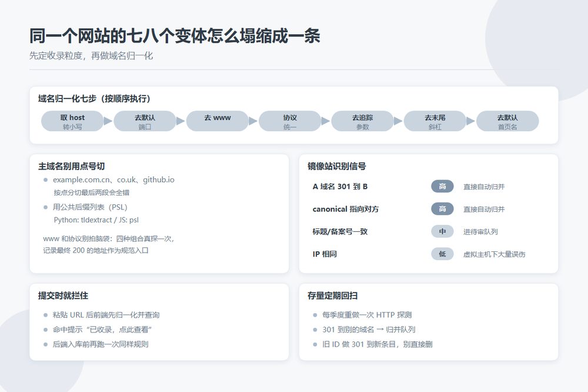
Task: Click the text 虚拟主机下大量误伤
Action: tap(495, 254)
